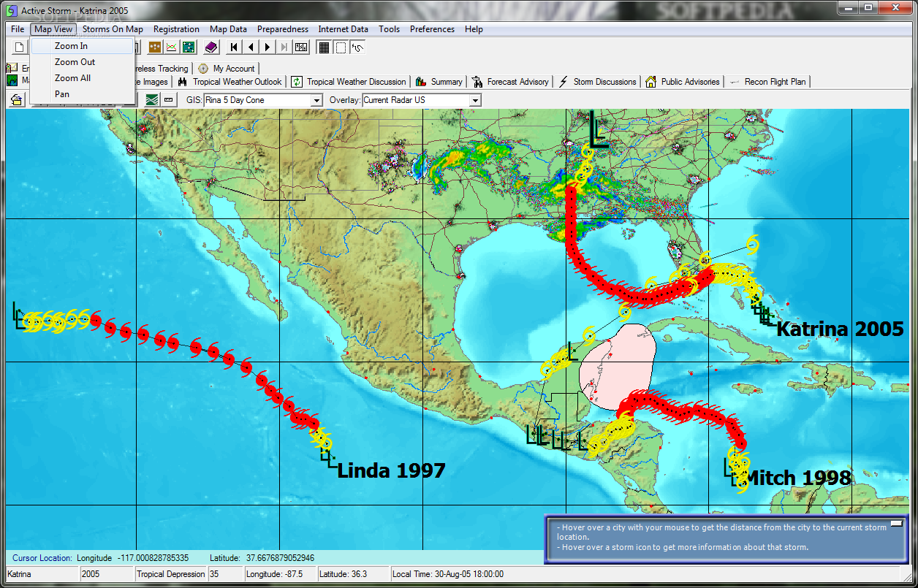This screenshot has width=918, height=588.
Task: Switch to the Tropical Weather Outlook tab
Action: (x=230, y=82)
